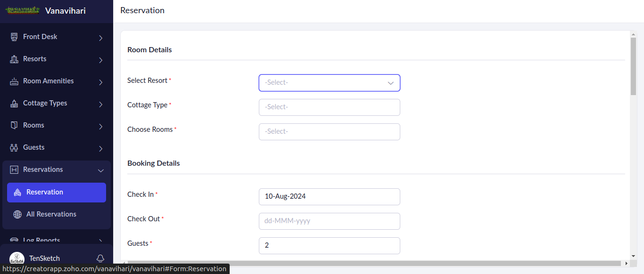Click the Room Amenities icon
644x274 pixels.
(14, 81)
